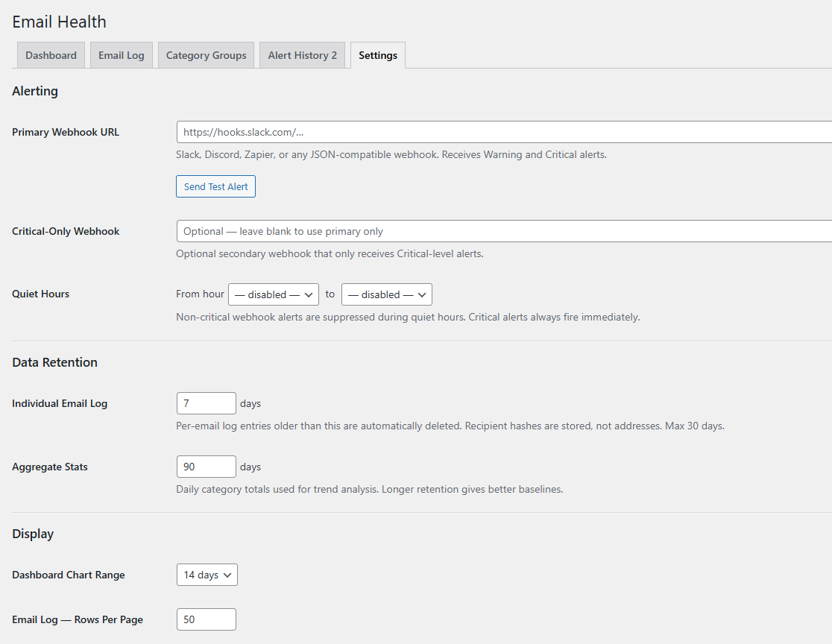Open the Quiet Hours 'From hour' dropdown
This screenshot has width=832, height=644.
point(273,294)
